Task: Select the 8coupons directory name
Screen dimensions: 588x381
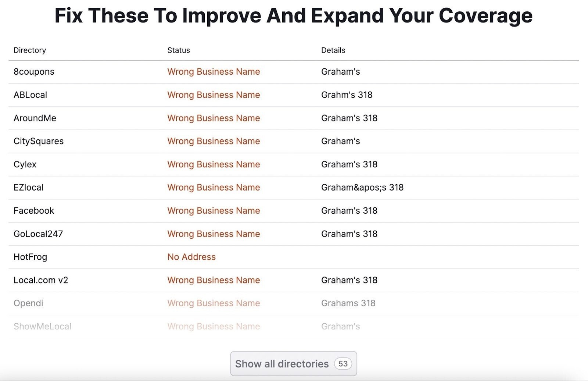Action: [34, 72]
